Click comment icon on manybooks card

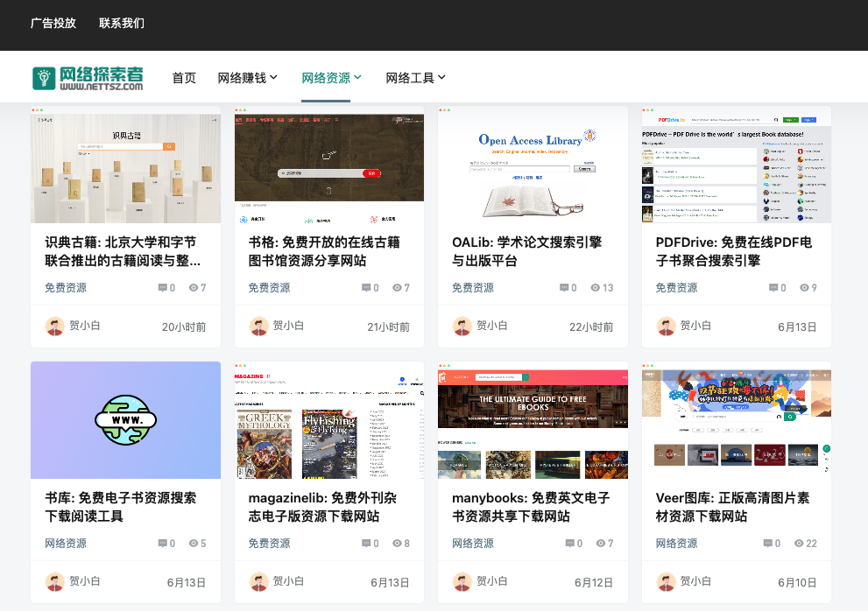[x=570, y=544]
